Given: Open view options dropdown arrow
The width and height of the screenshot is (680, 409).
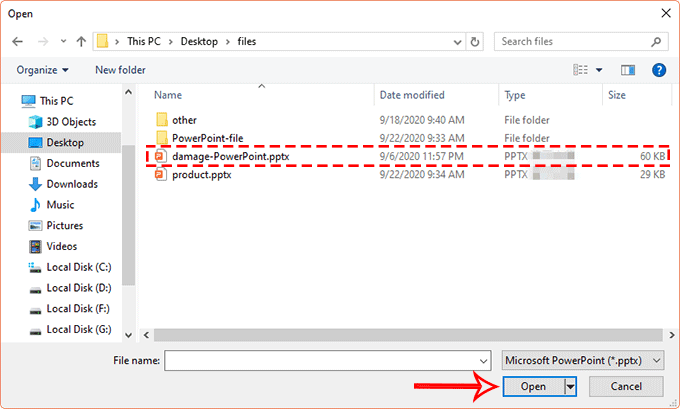Looking at the screenshot, I should pos(599,70).
